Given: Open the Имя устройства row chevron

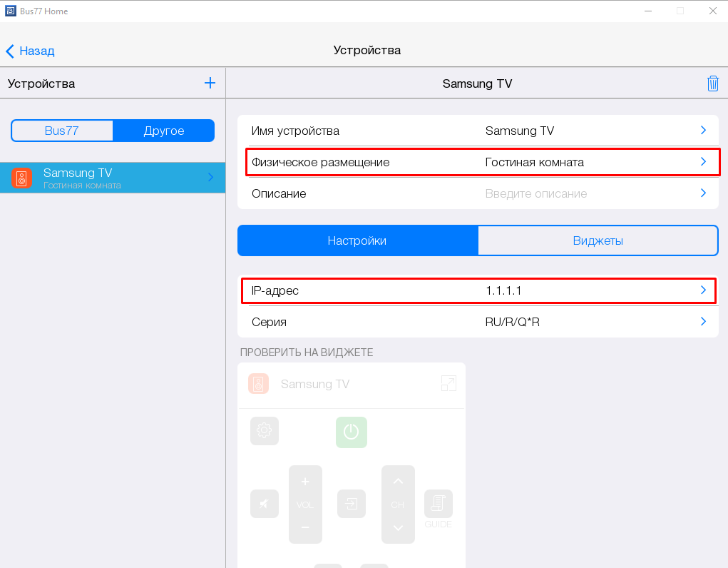Looking at the screenshot, I should 702,131.
